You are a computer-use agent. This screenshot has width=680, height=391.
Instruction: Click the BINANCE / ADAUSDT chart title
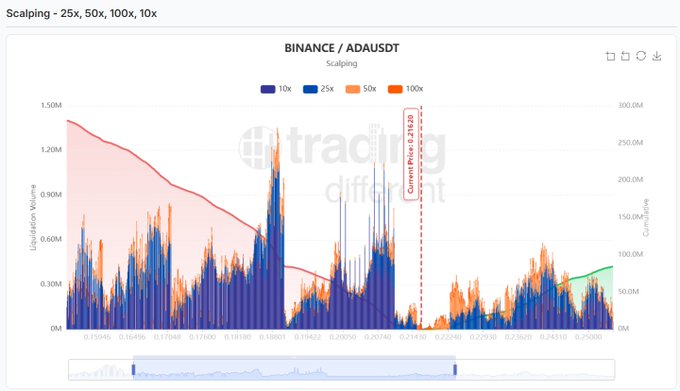[x=342, y=48]
